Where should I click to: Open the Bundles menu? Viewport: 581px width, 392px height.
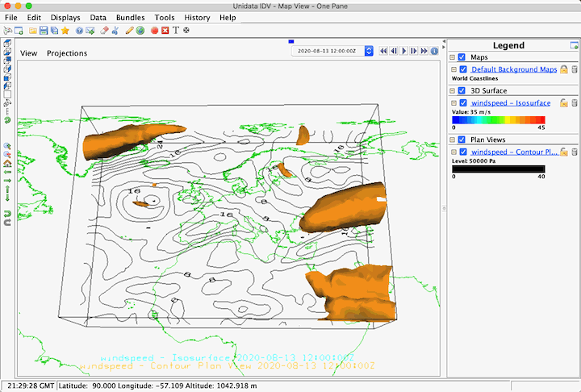(x=130, y=17)
